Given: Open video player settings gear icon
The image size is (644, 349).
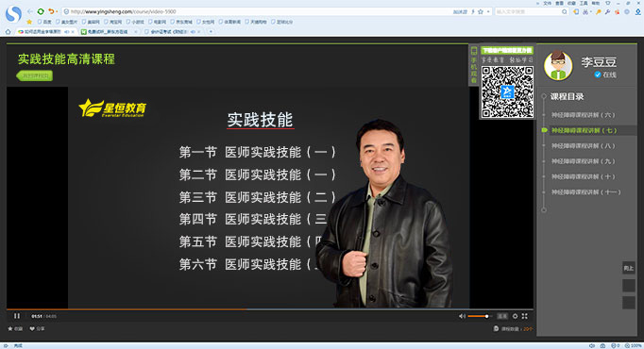Looking at the screenshot, I should pyautogui.click(x=515, y=316).
